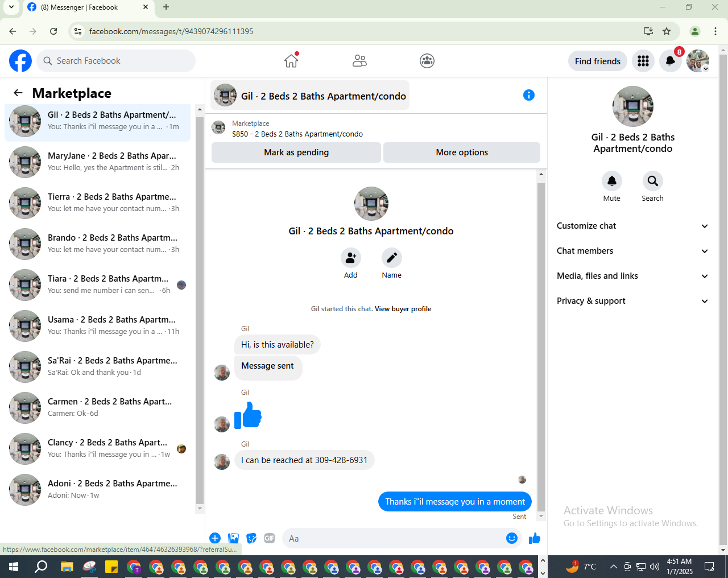Open the Sticky Notes taskbar icon

click(x=111, y=567)
